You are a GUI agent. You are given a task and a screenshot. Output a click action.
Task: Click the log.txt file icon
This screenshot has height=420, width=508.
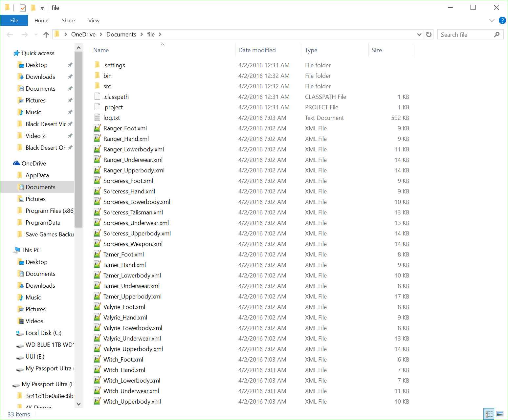coord(97,118)
